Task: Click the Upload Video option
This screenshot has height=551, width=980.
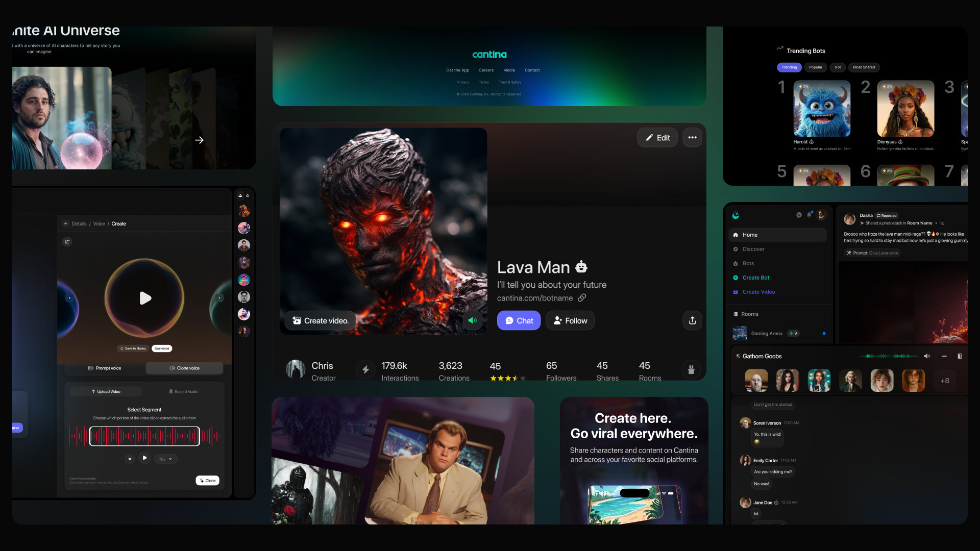Action: pyautogui.click(x=106, y=392)
